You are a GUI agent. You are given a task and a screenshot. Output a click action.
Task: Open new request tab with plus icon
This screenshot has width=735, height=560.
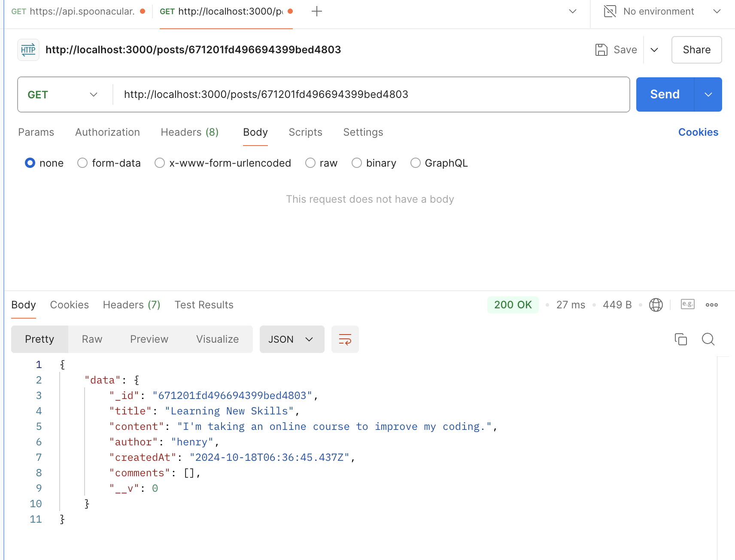click(317, 11)
